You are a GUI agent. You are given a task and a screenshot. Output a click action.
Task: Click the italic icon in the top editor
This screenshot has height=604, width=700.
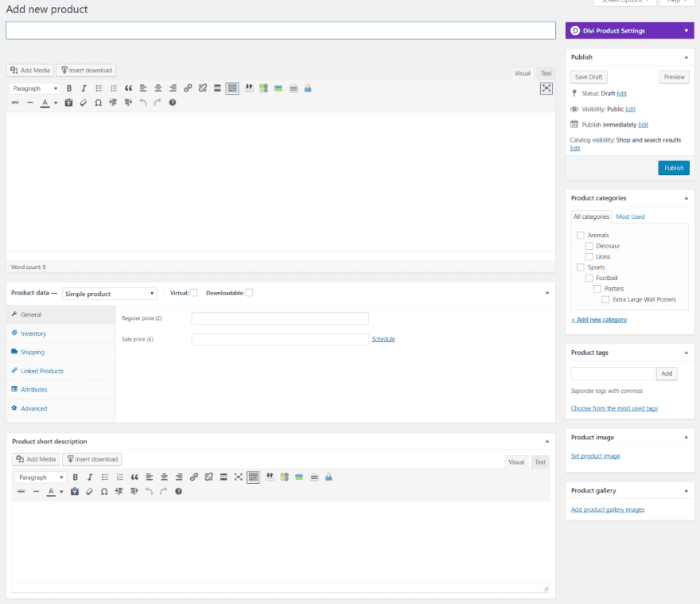(84, 88)
